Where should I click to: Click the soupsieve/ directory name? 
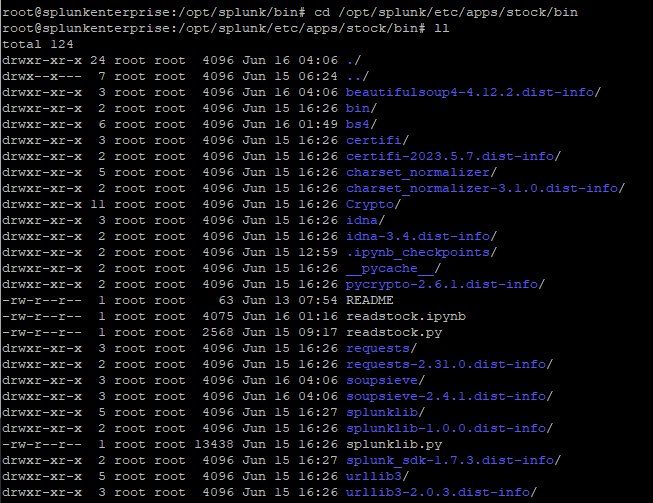[385, 381]
